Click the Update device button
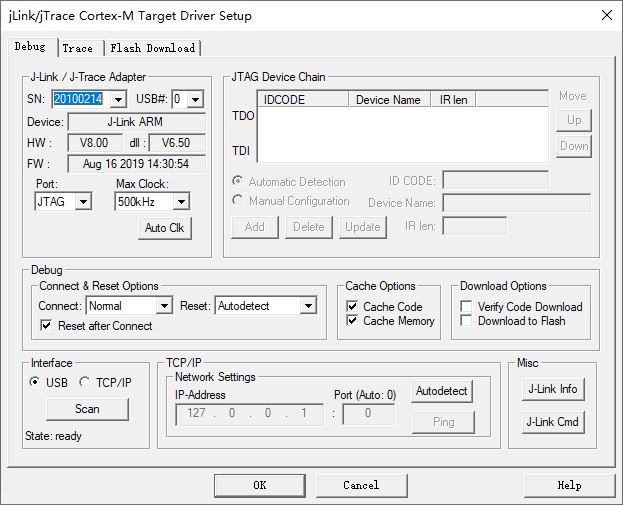The image size is (623, 505). (x=363, y=227)
